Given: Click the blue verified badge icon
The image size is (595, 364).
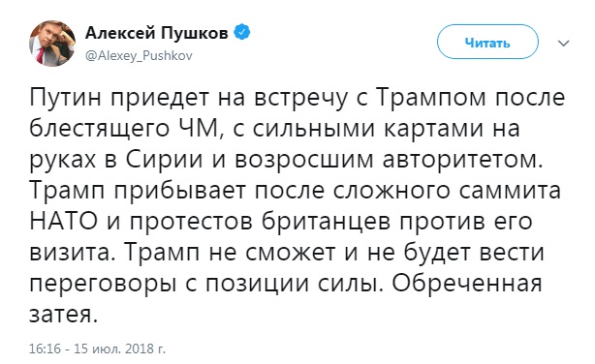Looking at the screenshot, I should pyautogui.click(x=241, y=32).
